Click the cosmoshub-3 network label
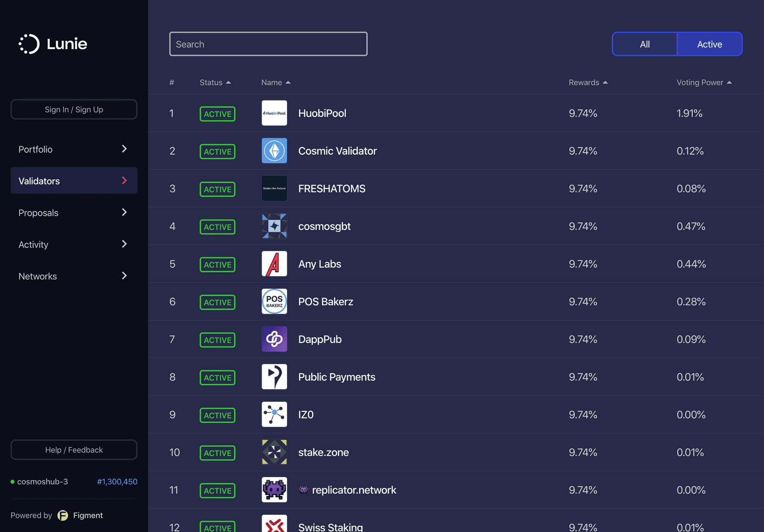The image size is (764, 532). pyautogui.click(x=42, y=482)
